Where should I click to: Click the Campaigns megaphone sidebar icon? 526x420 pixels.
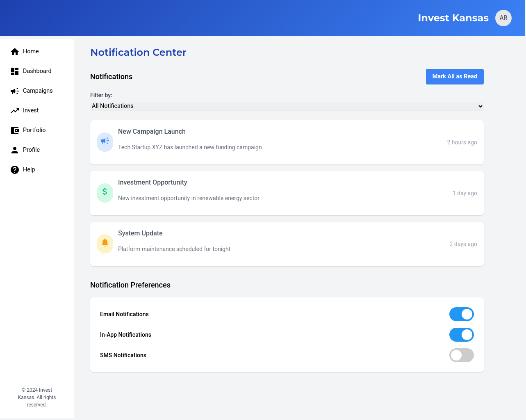pyautogui.click(x=15, y=91)
